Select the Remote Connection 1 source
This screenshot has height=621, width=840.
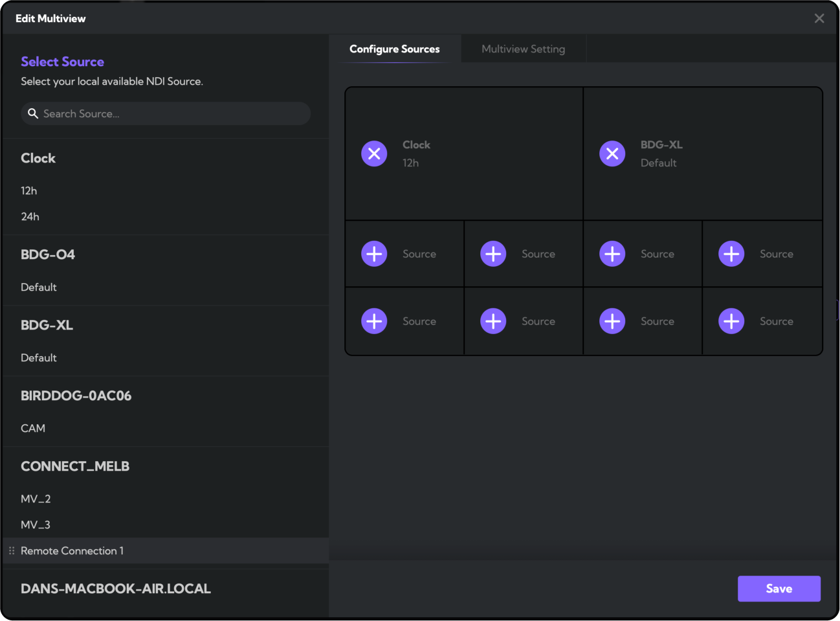pyautogui.click(x=72, y=551)
